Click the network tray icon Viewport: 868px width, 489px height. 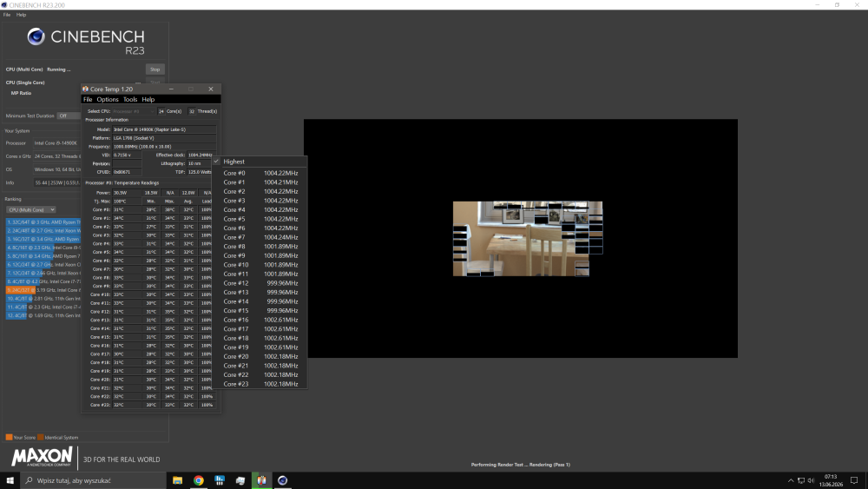(x=800, y=480)
